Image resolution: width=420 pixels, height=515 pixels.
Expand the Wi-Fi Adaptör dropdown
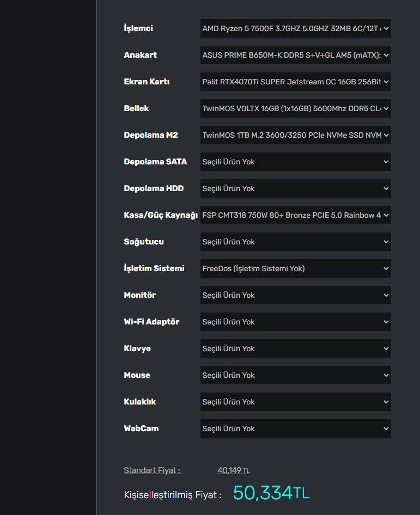[x=295, y=322]
